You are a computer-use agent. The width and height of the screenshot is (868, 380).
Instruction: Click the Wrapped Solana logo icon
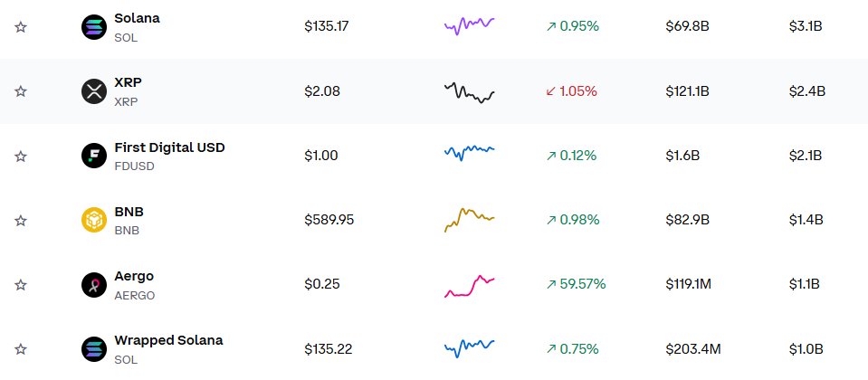coord(94,348)
